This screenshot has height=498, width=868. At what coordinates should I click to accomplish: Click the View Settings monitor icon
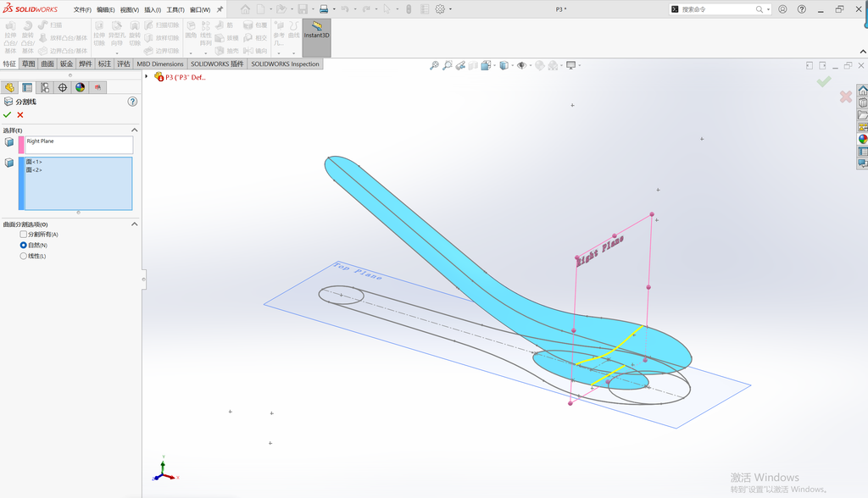(570, 65)
